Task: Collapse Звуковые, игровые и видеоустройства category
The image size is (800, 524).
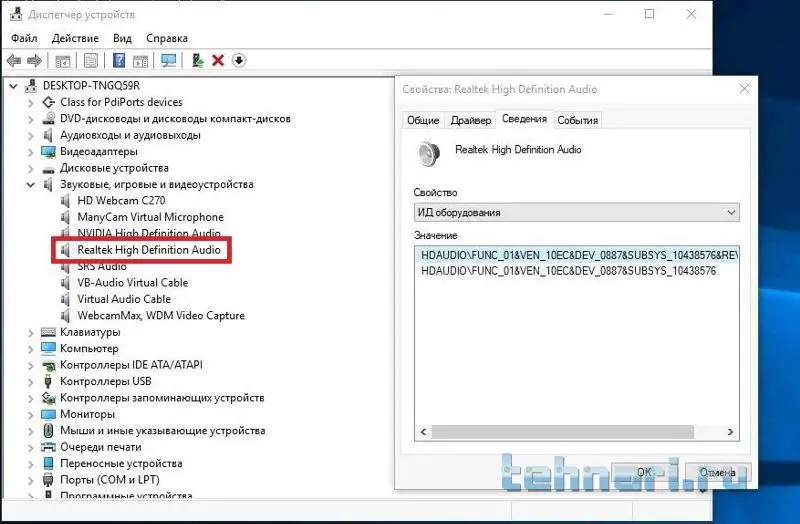Action: tap(31, 185)
